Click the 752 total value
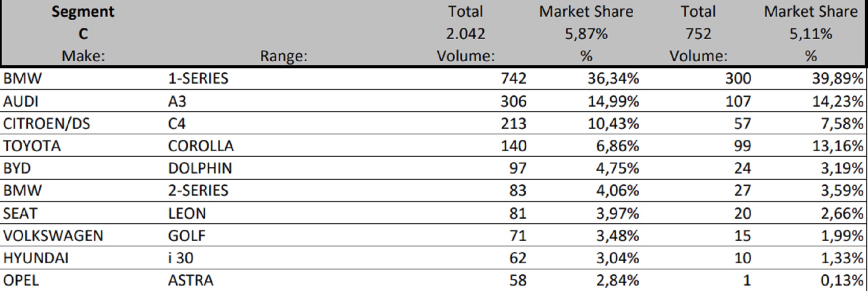Screen dimensions: 868x291 click(x=698, y=34)
